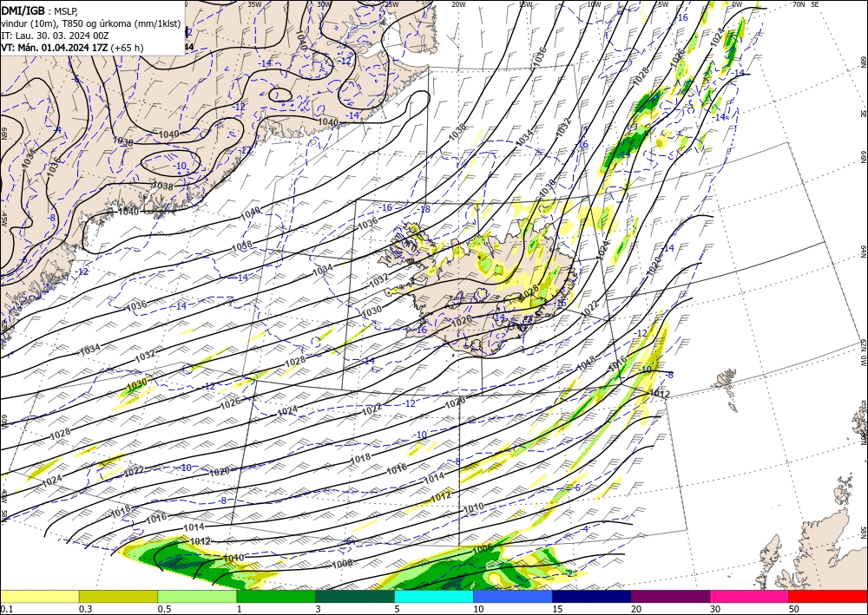
Task: Click the '50' legend scale value
Action: click(x=794, y=609)
